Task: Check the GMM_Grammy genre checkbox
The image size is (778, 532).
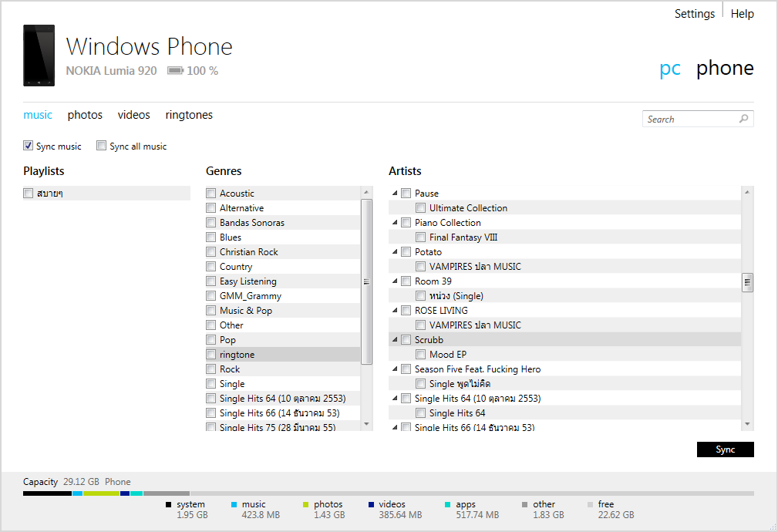Action: click(210, 296)
